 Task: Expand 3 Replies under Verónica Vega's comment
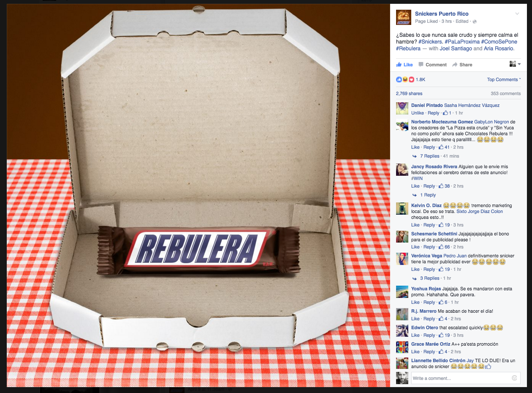(430, 278)
